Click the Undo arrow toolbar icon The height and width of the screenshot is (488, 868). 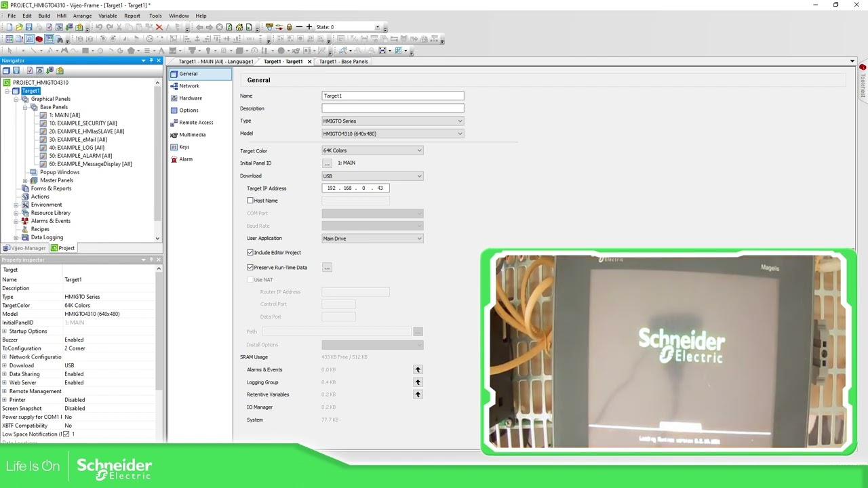point(99,27)
